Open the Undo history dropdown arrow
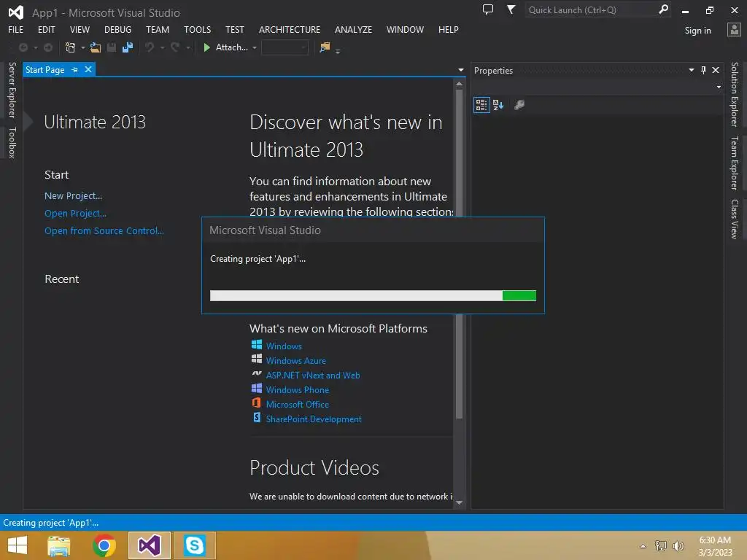747x560 pixels. (x=162, y=47)
